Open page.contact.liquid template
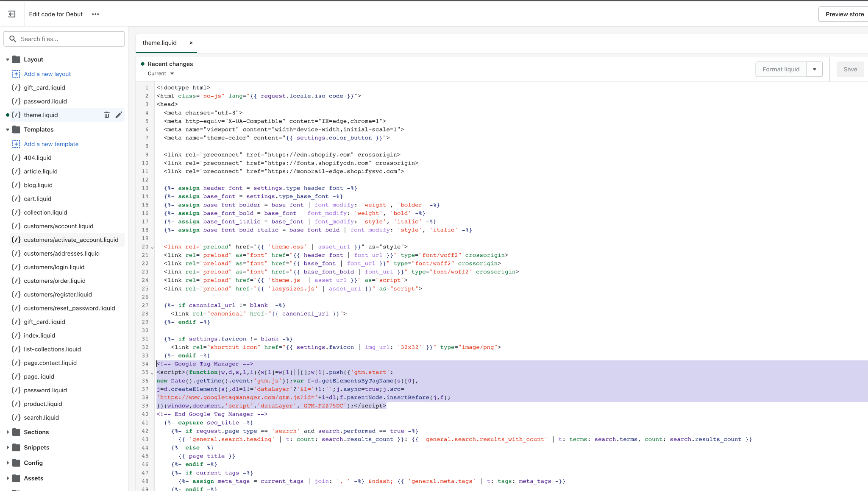868x491 pixels. [50, 363]
